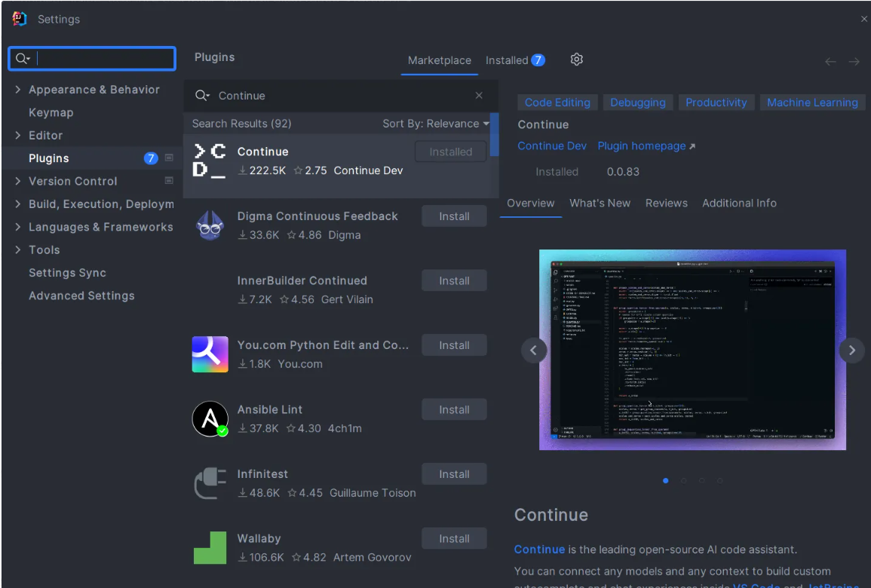Viewport: 871px width, 588px height.
Task: Click the Productivity tag
Action: tap(716, 103)
